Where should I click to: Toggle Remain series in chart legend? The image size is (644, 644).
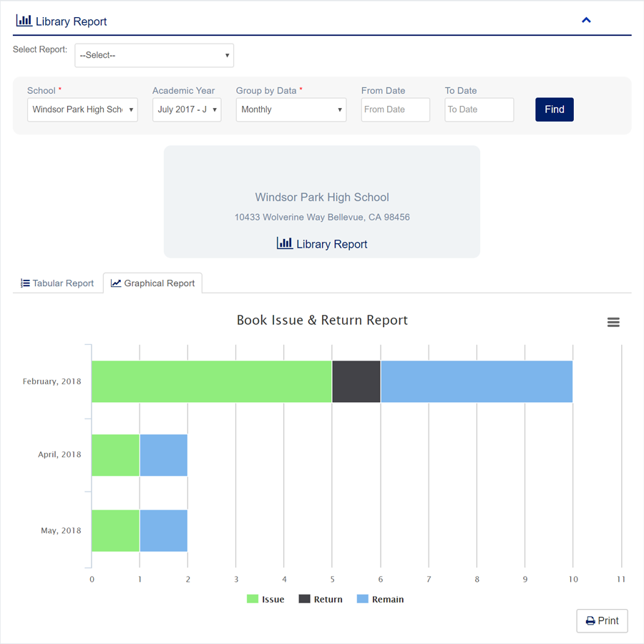coord(380,599)
